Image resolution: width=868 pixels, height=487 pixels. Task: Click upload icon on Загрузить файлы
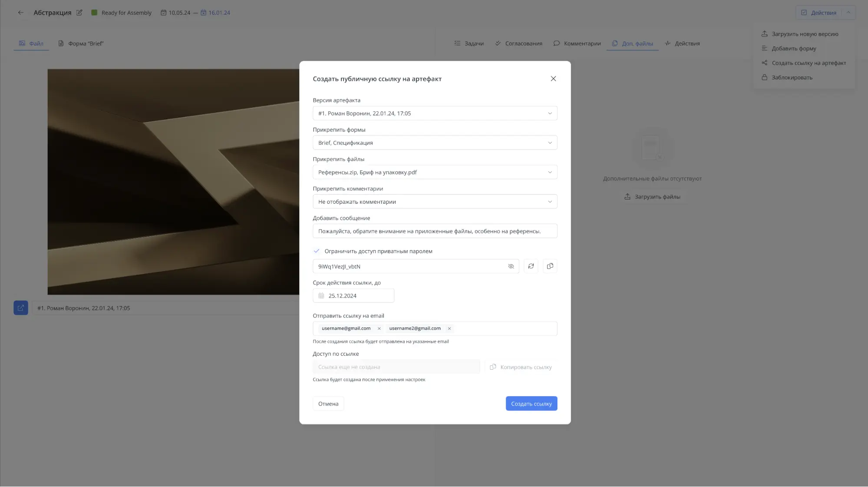[x=627, y=197]
